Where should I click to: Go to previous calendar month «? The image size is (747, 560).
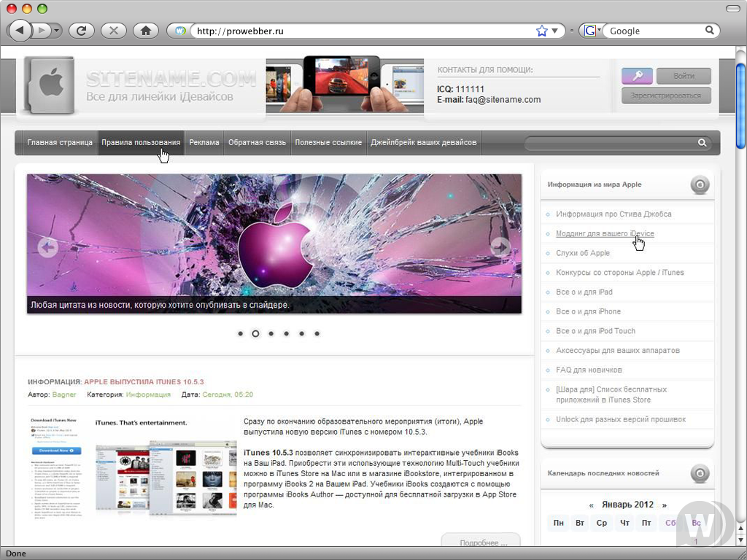(x=591, y=505)
